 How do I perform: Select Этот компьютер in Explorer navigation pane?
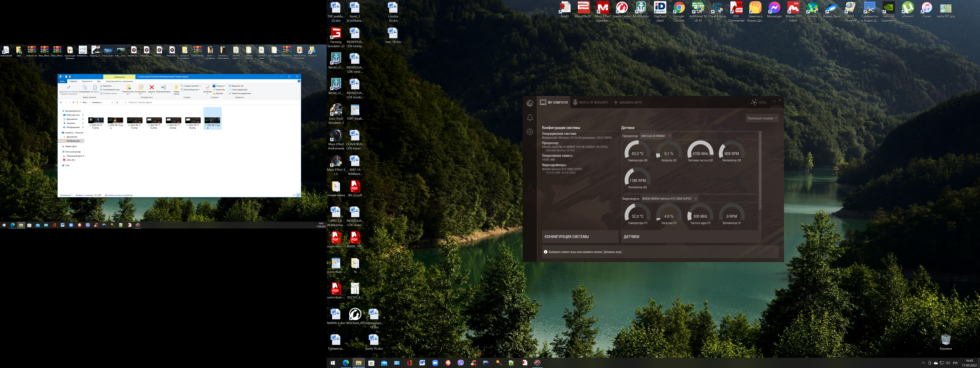pos(71,152)
